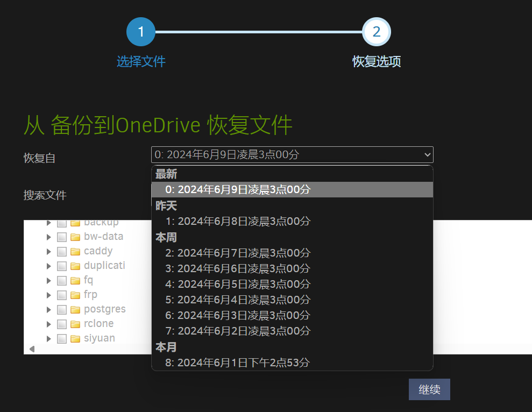Click the rclone folder icon
The width and height of the screenshot is (532, 412).
75,324
